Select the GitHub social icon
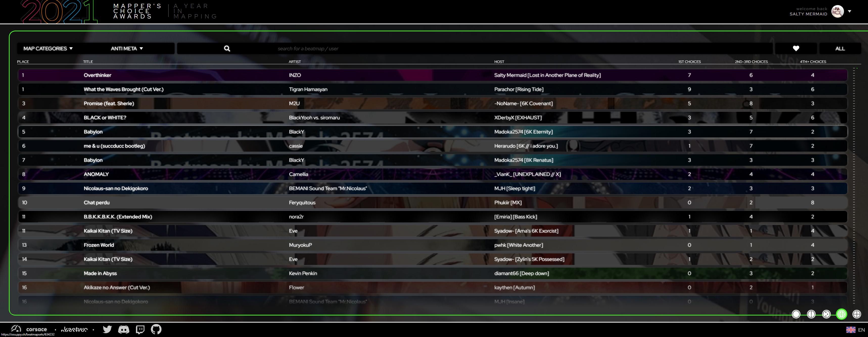This screenshot has width=868, height=337. point(156,329)
